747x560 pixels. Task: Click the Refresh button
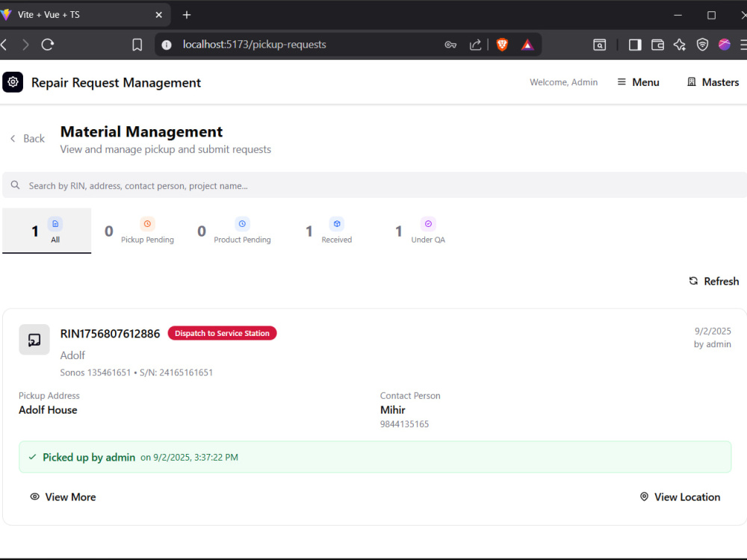(713, 281)
